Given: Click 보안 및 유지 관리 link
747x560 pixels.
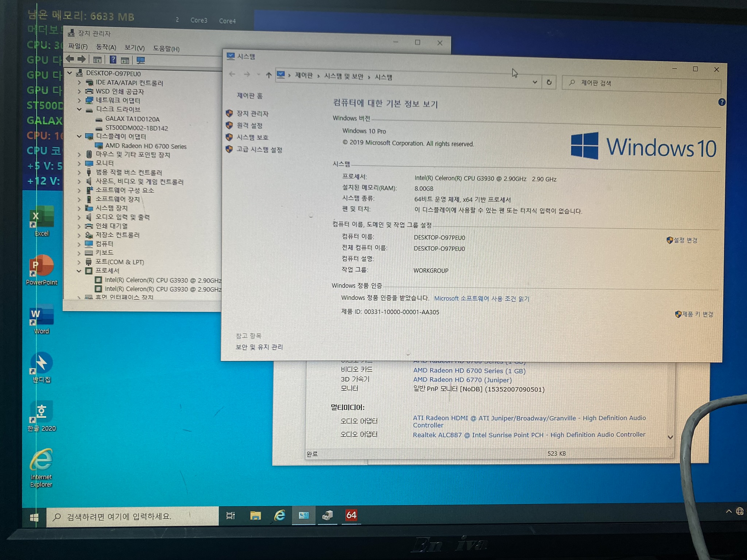Looking at the screenshot, I should point(259,347).
